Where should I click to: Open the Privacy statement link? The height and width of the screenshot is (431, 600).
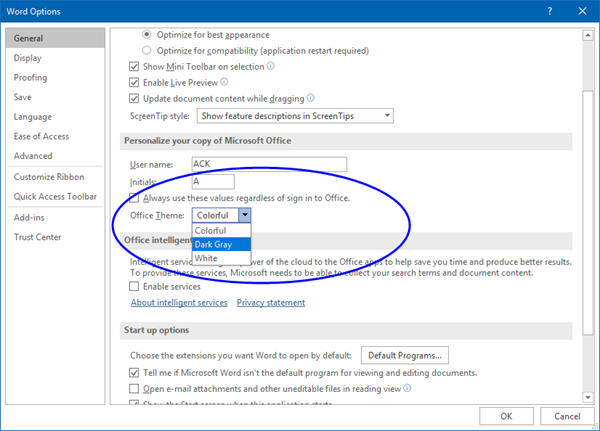click(271, 302)
